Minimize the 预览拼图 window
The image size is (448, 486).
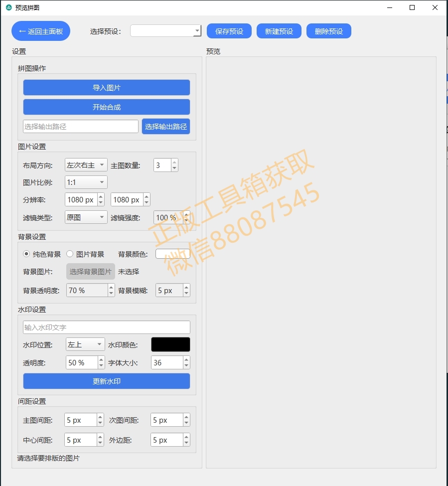pos(390,7)
